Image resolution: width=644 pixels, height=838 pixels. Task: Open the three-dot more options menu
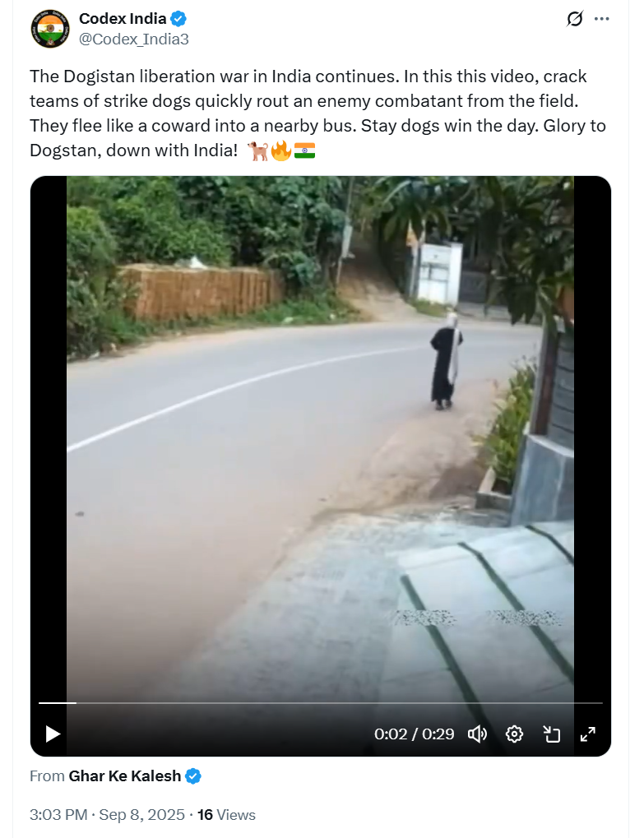[602, 19]
